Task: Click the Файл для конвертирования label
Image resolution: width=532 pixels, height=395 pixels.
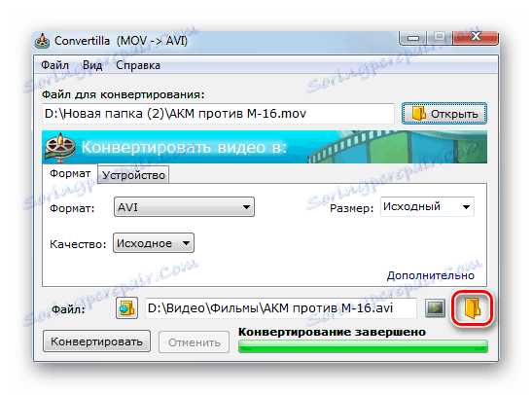Action: point(124,94)
